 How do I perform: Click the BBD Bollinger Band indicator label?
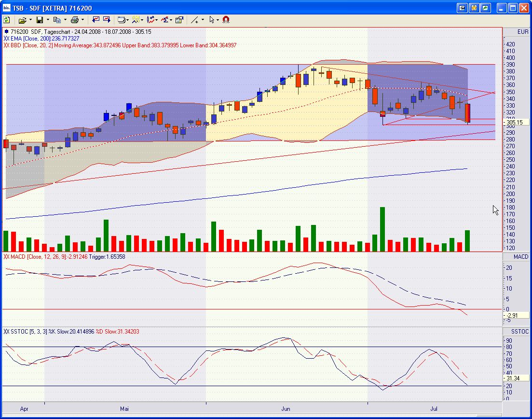point(120,45)
